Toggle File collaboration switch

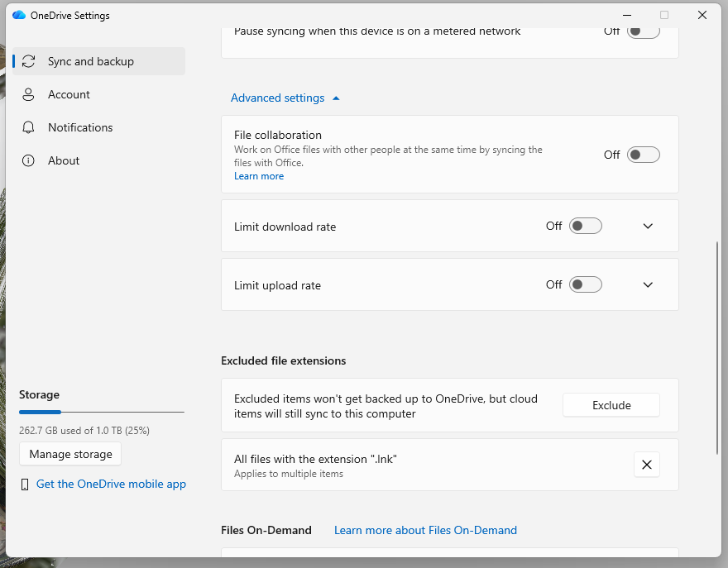643,155
